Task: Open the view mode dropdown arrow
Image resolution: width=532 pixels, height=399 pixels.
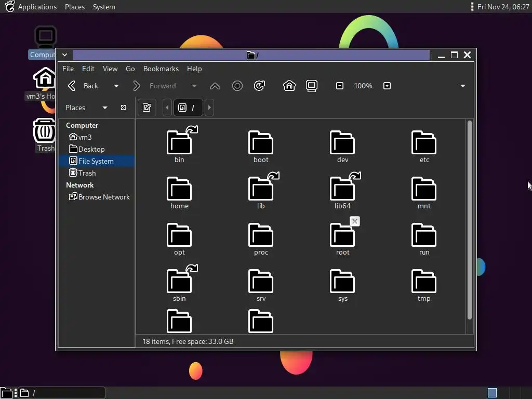Action: tap(463, 86)
